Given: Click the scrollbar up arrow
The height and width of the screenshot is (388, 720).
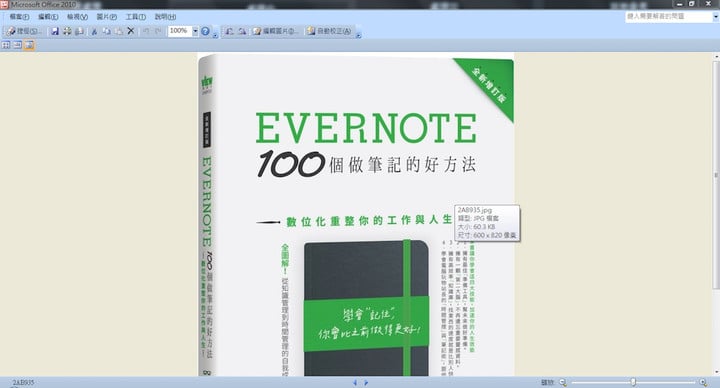Looking at the screenshot, I should tap(716, 56).
